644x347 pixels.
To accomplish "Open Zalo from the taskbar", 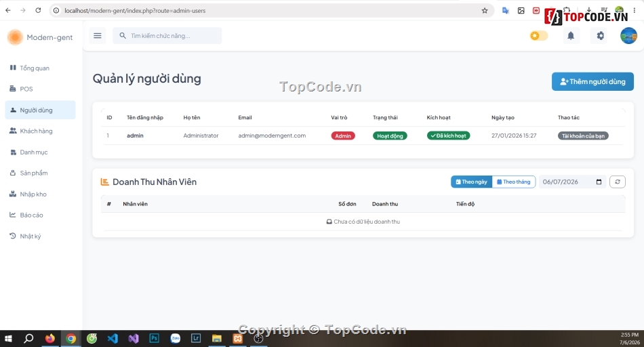I will [176, 338].
